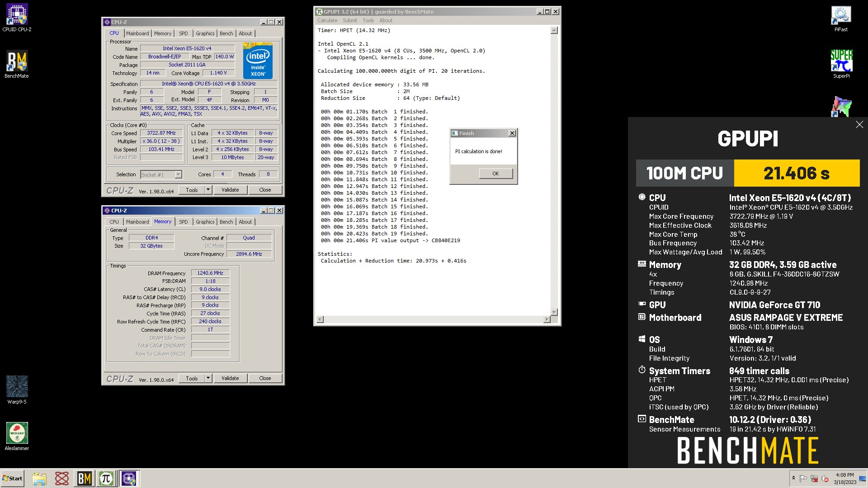Click the DRAM Frequency 1240.6 MHz value
This screenshot has width=868, height=488.
pos(210,273)
